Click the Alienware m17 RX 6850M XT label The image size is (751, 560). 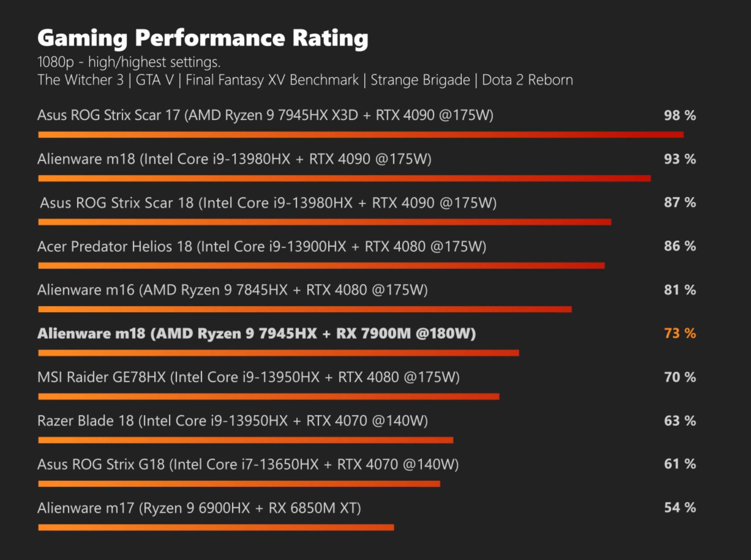pos(199,508)
